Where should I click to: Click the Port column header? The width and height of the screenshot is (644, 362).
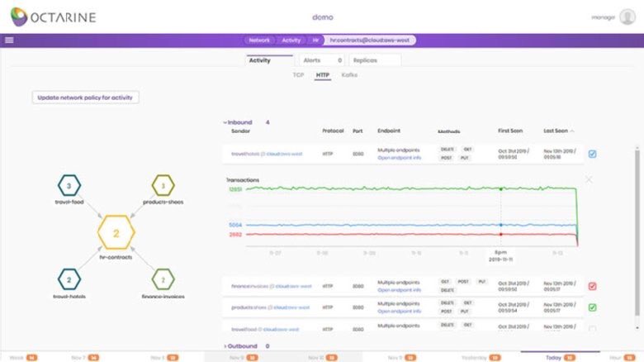[358, 131]
